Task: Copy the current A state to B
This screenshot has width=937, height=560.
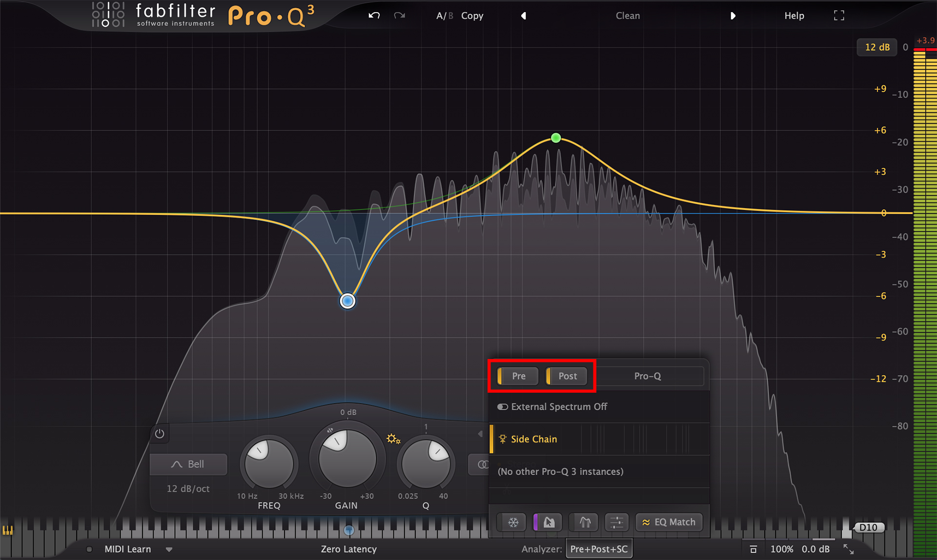Action: tap(472, 16)
